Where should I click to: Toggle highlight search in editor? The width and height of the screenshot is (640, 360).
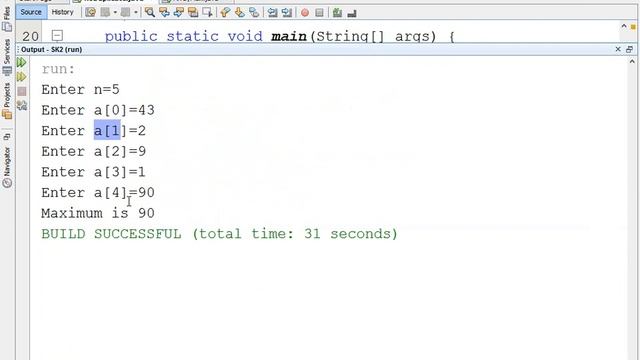(193, 13)
